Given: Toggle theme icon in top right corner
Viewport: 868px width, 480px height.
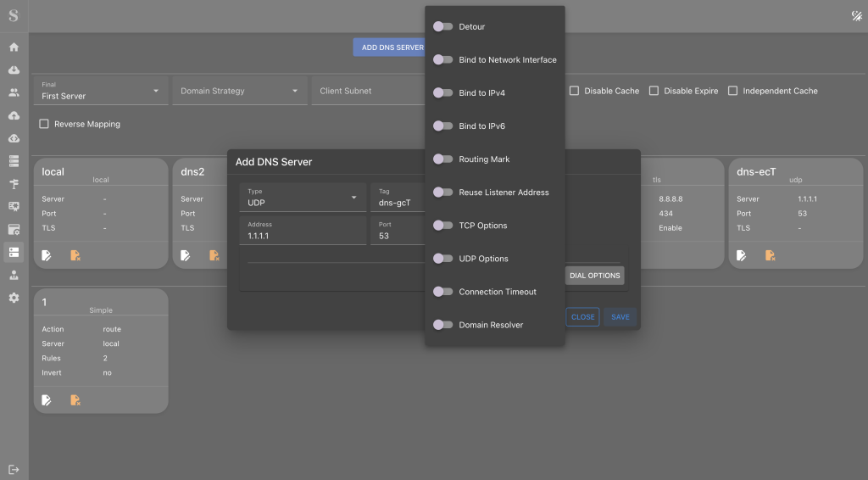Looking at the screenshot, I should click(856, 15).
